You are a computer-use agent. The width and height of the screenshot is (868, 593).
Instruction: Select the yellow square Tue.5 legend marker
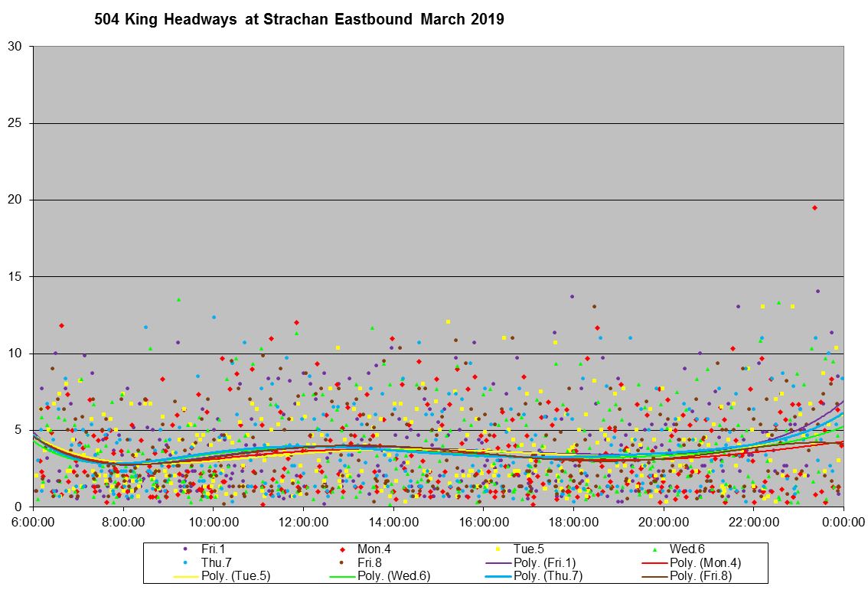click(498, 549)
